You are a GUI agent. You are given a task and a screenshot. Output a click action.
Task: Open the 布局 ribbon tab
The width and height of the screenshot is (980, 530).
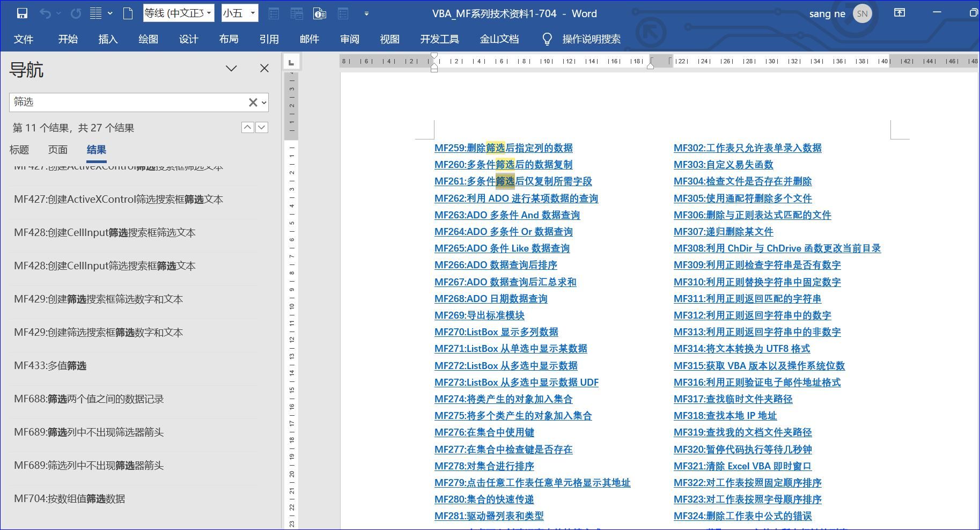tap(229, 39)
